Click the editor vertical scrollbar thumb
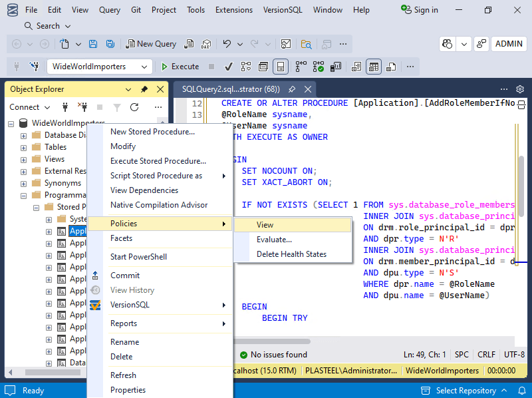The width and height of the screenshot is (532, 398). point(521,186)
